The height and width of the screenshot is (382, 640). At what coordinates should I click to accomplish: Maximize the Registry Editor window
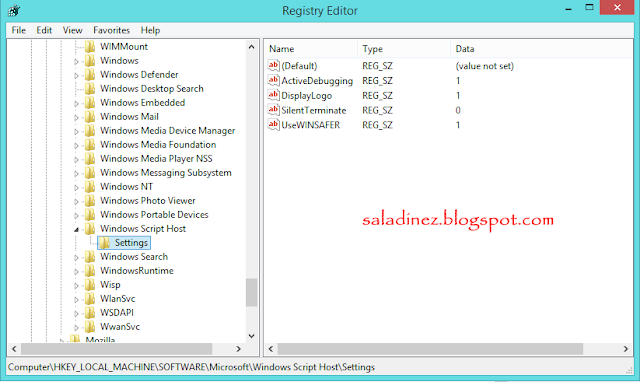click(x=589, y=7)
